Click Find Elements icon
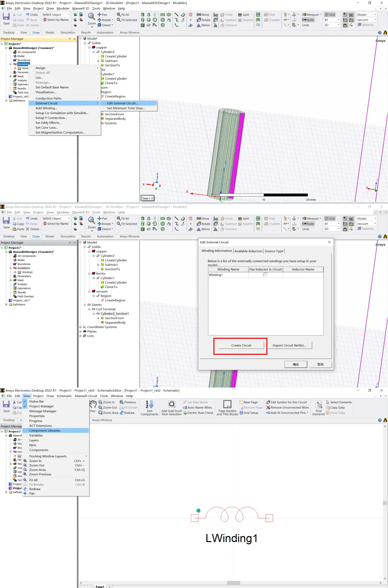Screen dimensions: 388x588 (x=318, y=408)
